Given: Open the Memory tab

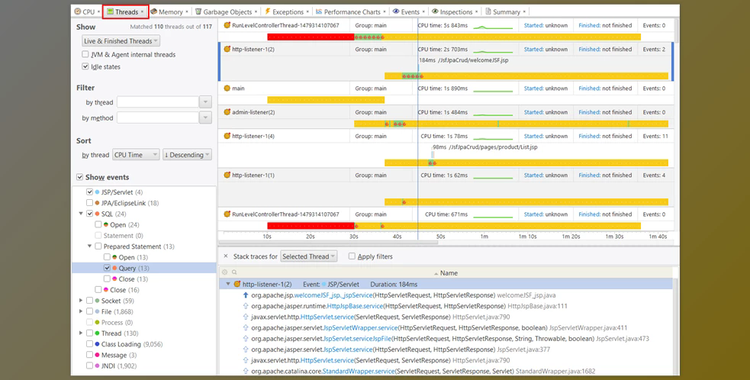Looking at the screenshot, I should [169, 12].
